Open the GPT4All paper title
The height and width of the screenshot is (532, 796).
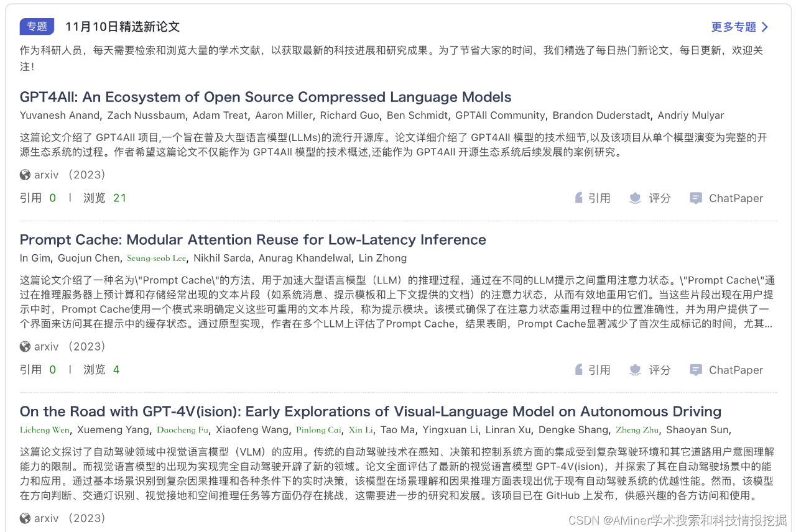pyautogui.click(x=266, y=97)
